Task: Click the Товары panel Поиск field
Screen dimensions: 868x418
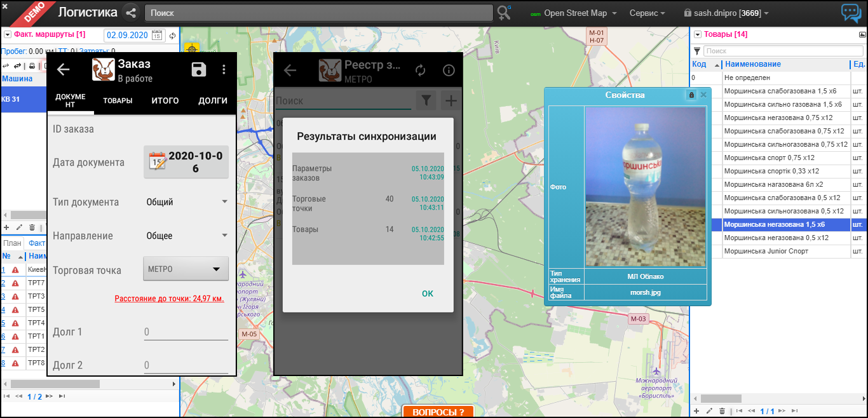Action: [783, 51]
